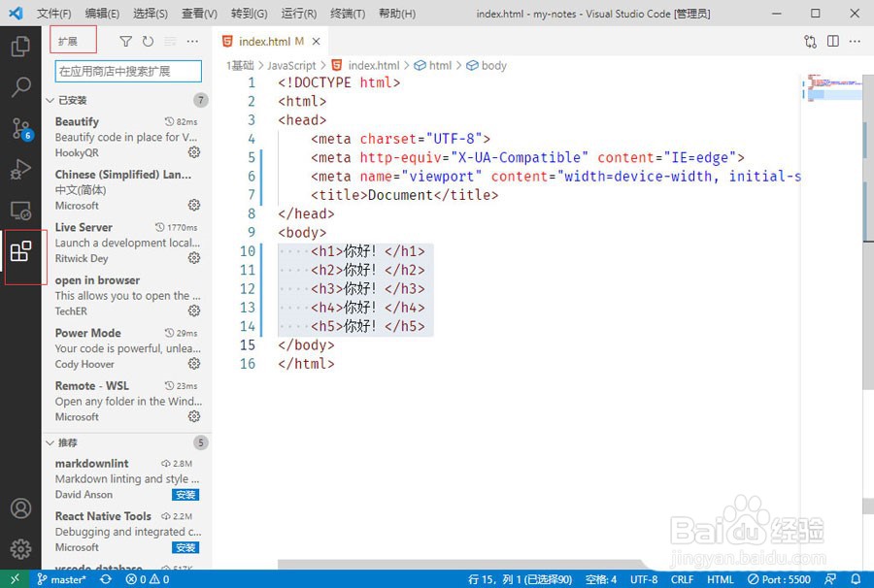Image resolution: width=874 pixels, height=588 pixels.
Task: Open 转到(G) menu
Action: tap(250, 14)
